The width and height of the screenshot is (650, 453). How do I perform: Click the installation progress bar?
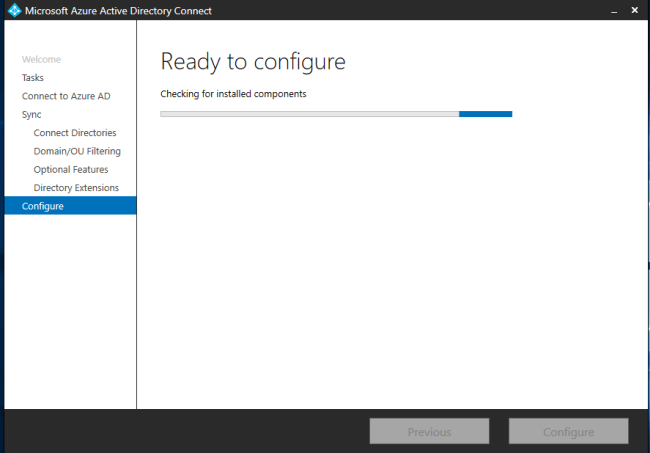pos(336,114)
